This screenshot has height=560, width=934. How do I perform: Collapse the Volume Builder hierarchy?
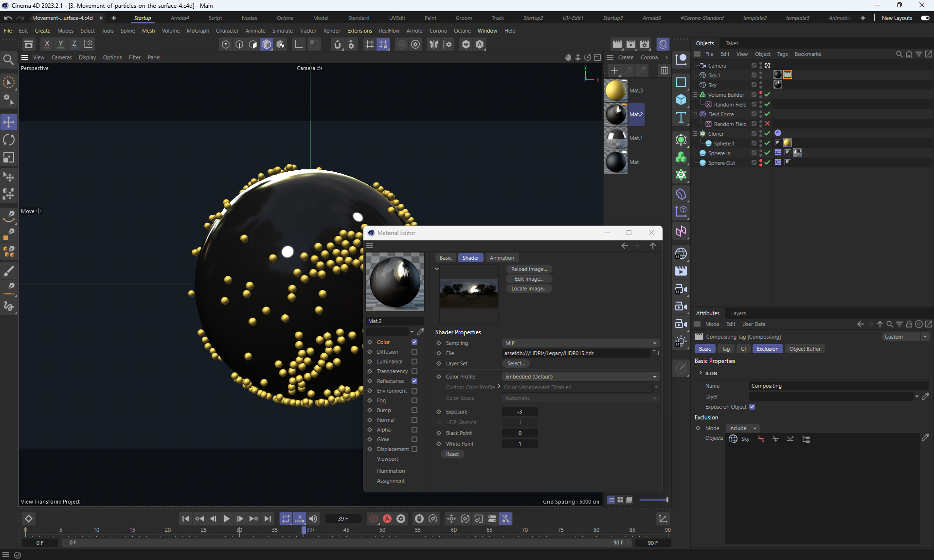(x=695, y=95)
